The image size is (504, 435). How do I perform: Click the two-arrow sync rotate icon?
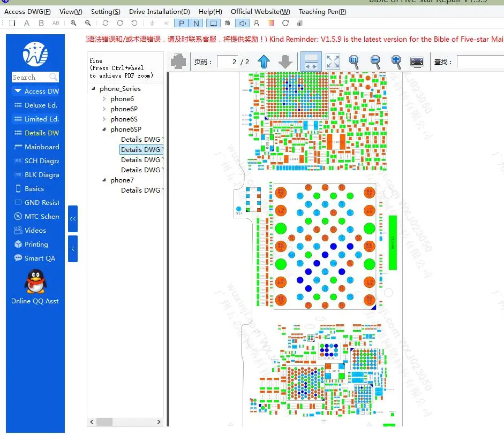click(x=106, y=23)
